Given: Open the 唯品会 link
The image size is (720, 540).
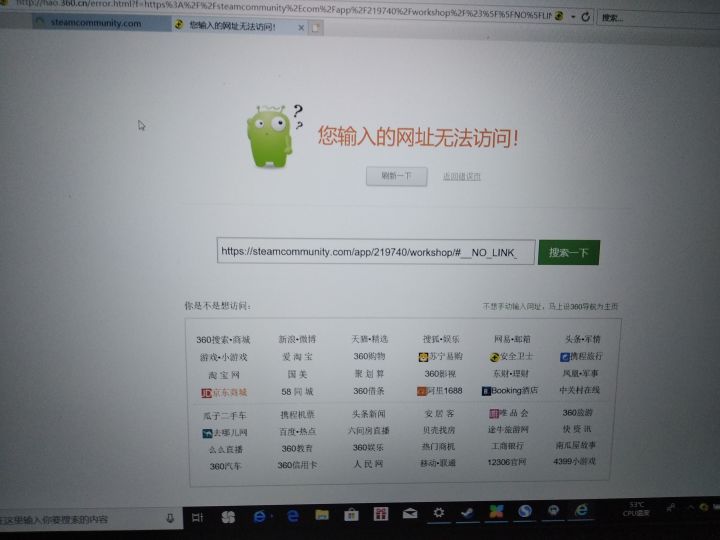Looking at the screenshot, I should pos(508,413).
